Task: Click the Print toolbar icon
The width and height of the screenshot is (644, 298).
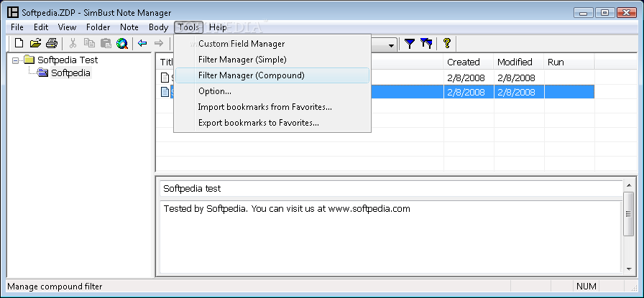Action: (x=52, y=43)
